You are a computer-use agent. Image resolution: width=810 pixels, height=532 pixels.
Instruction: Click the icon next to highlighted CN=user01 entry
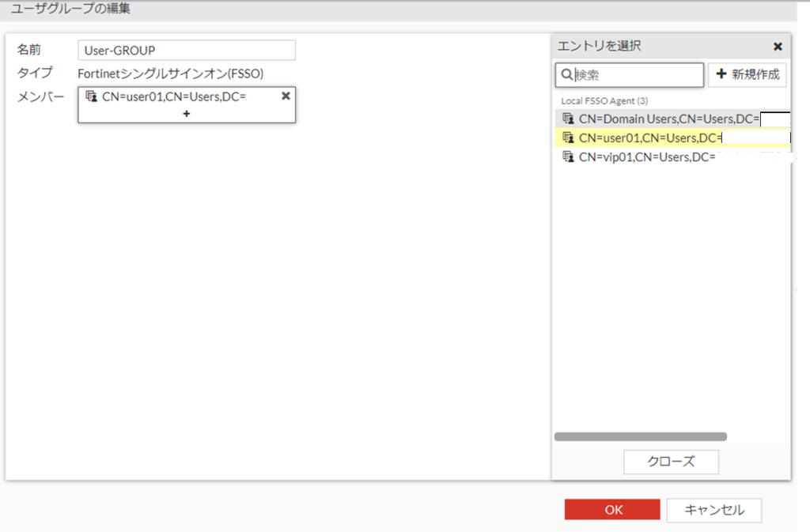[567, 138]
